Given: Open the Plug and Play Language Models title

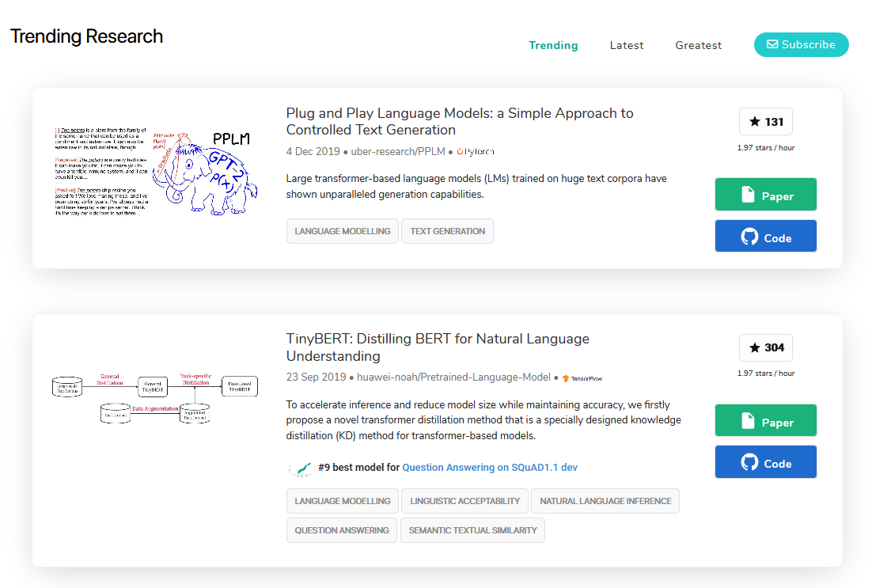Looking at the screenshot, I should (459, 121).
